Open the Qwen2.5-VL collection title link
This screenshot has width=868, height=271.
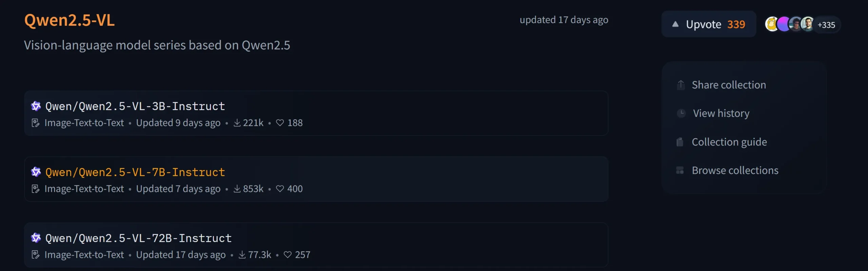70,20
